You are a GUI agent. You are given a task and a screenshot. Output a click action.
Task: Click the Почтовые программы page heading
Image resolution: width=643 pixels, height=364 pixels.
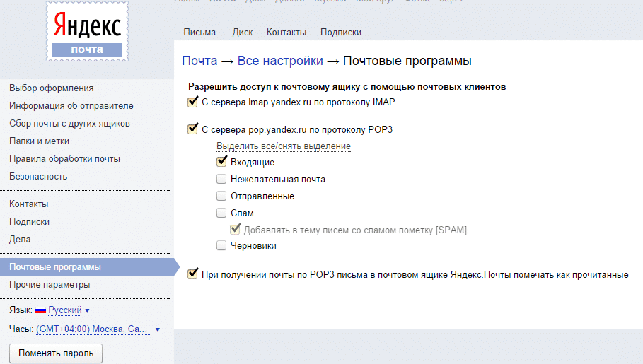(x=407, y=61)
